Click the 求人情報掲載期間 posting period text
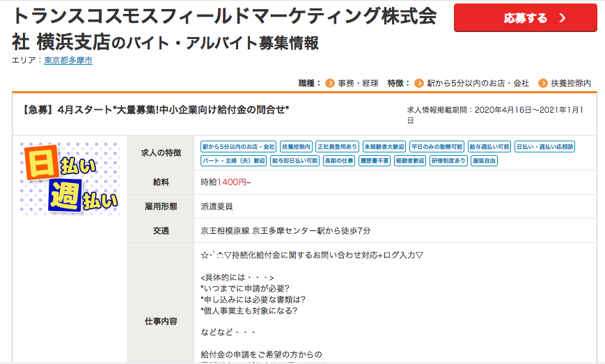 coord(496,115)
